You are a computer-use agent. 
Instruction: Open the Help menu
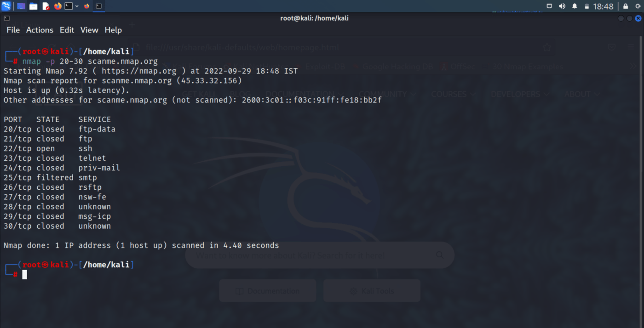click(113, 30)
